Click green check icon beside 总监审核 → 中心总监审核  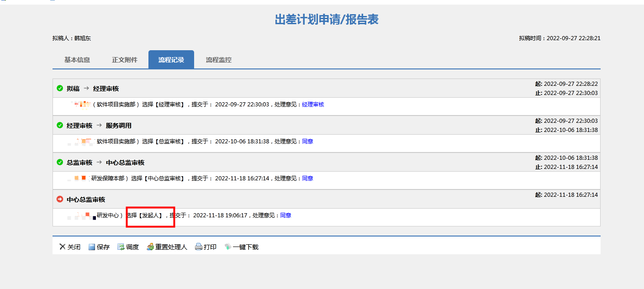click(60, 162)
